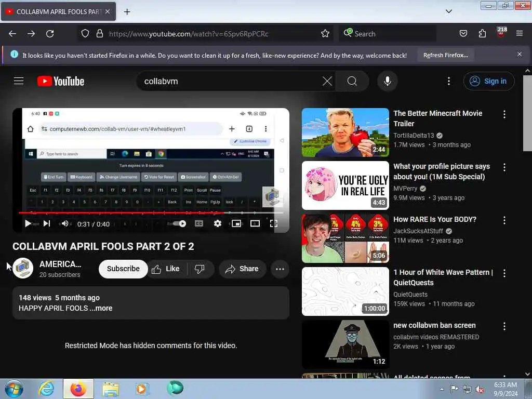Expand the list all tabs chevron
This screenshot has height=399, width=532.
(448, 11)
